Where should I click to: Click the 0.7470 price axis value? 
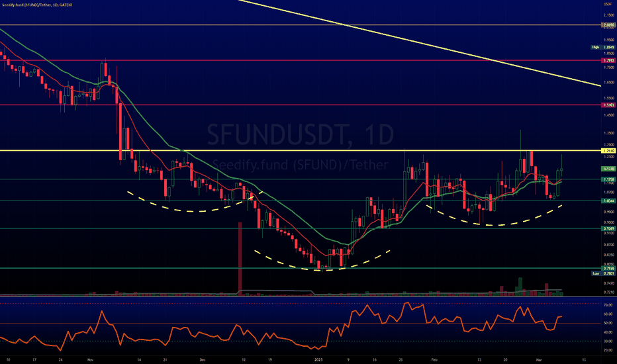coord(608,283)
